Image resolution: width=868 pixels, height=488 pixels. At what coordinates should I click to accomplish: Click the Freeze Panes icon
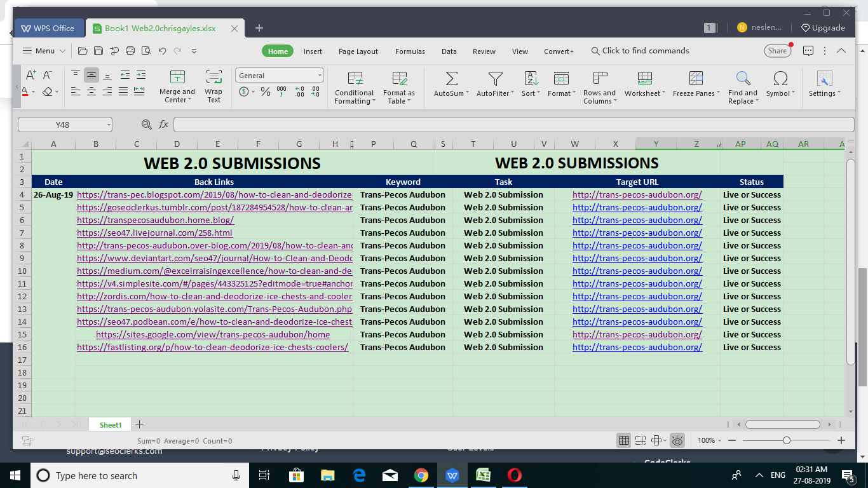(696, 79)
